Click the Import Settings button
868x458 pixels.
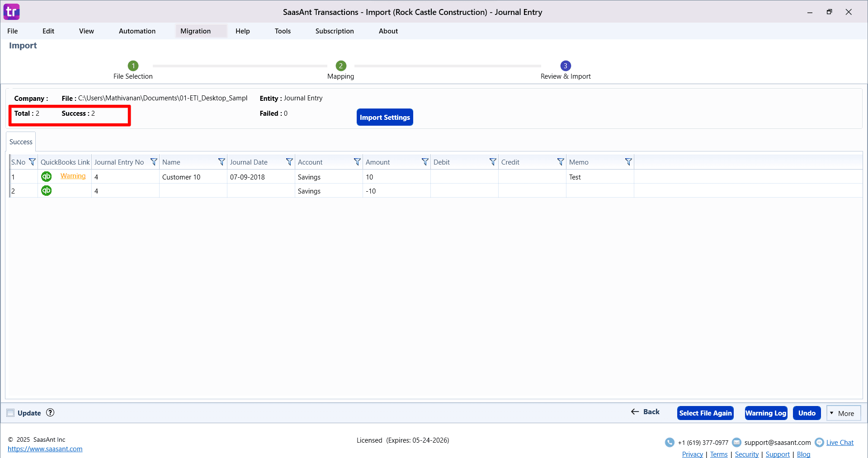tap(385, 117)
